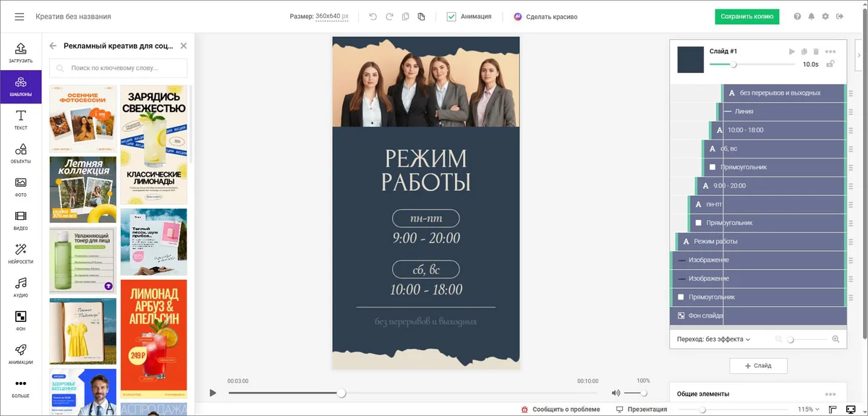Image resolution: width=868 pixels, height=416 pixels.
Task: Delete slide #1 with the trash icon
Action: pos(816,51)
